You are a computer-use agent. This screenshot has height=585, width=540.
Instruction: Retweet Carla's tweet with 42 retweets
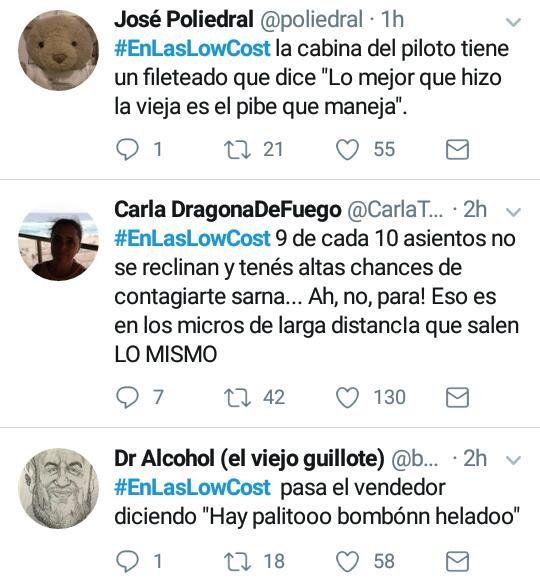click(x=237, y=397)
